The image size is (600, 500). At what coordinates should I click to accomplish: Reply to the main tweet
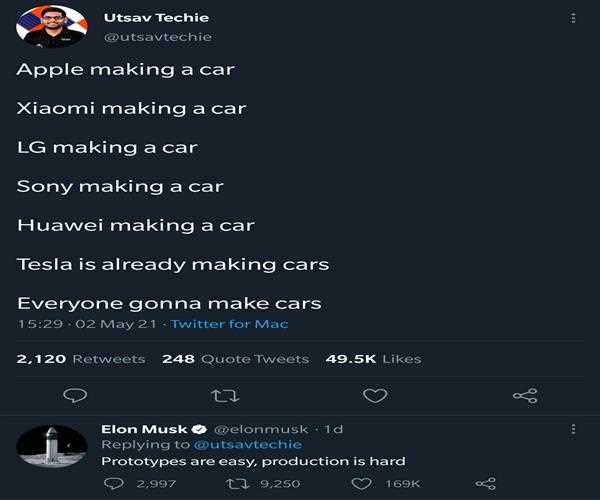click(x=75, y=396)
